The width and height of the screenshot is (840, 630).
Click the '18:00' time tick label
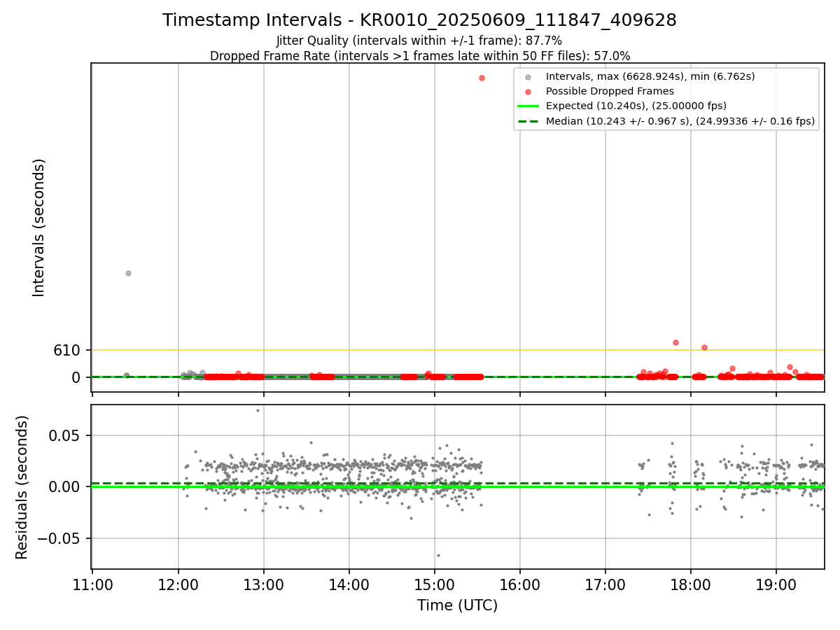pos(691,584)
